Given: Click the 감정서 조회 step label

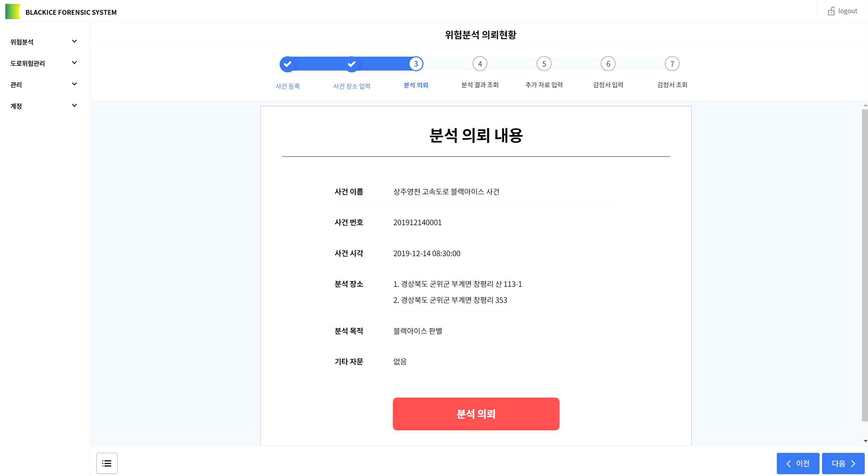Looking at the screenshot, I should click(672, 85).
